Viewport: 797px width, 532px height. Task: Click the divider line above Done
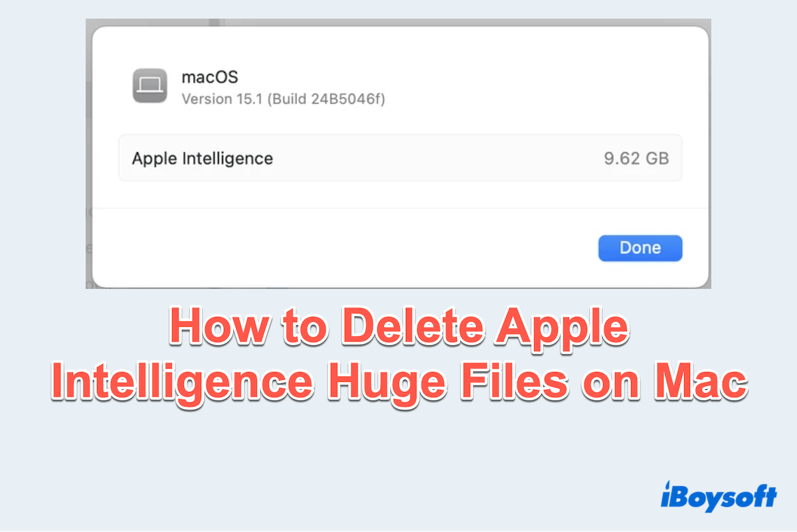(400, 208)
